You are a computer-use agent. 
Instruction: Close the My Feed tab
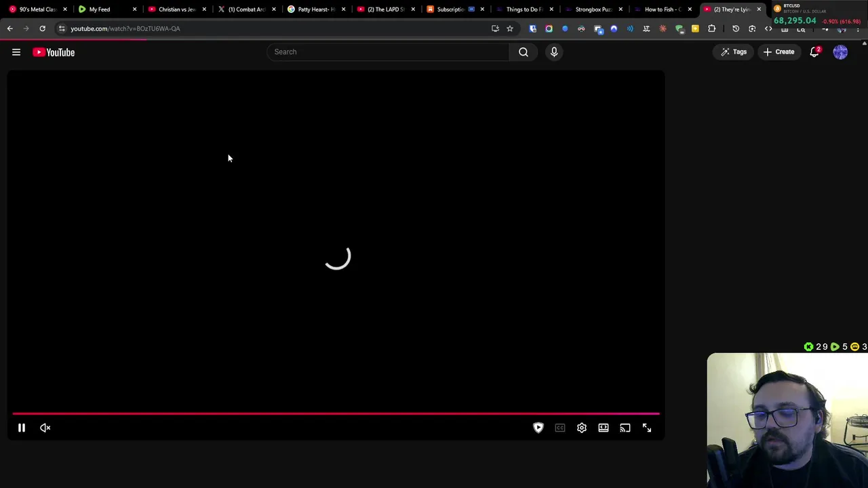pyautogui.click(x=134, y=9)
